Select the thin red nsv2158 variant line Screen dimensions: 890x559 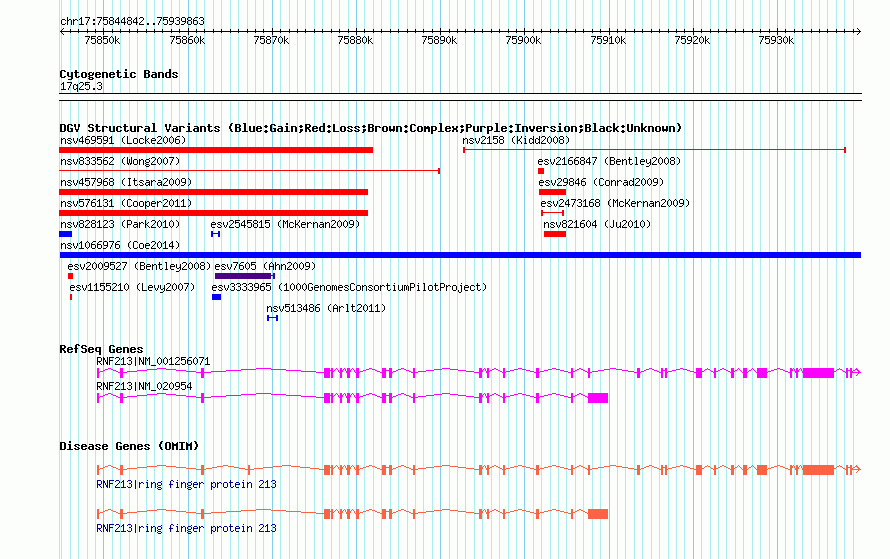click(654, 150)
